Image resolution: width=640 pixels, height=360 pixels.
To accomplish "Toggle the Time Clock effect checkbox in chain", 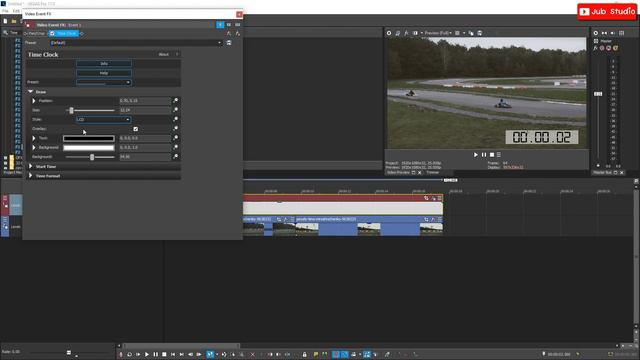I will point(52,33).
